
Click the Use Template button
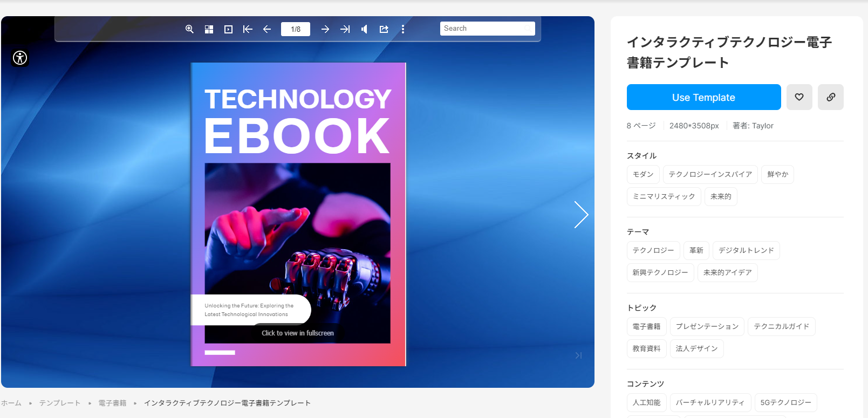coord(704,97)
